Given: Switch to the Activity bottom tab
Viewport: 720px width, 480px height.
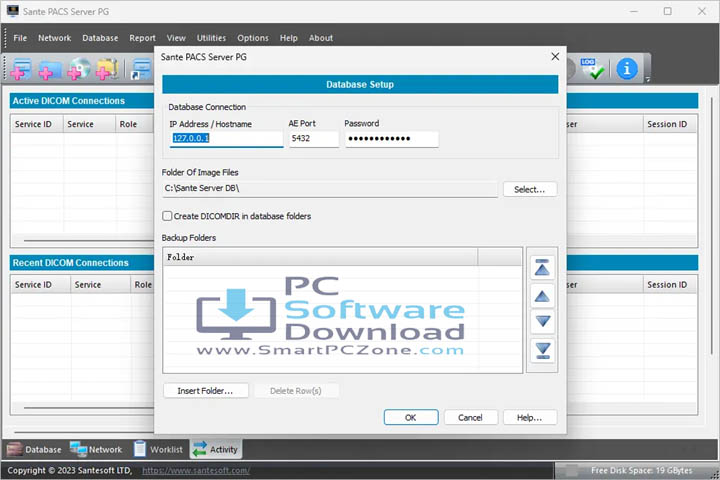Looking at the screenshot, I should [x=215, y=449].
